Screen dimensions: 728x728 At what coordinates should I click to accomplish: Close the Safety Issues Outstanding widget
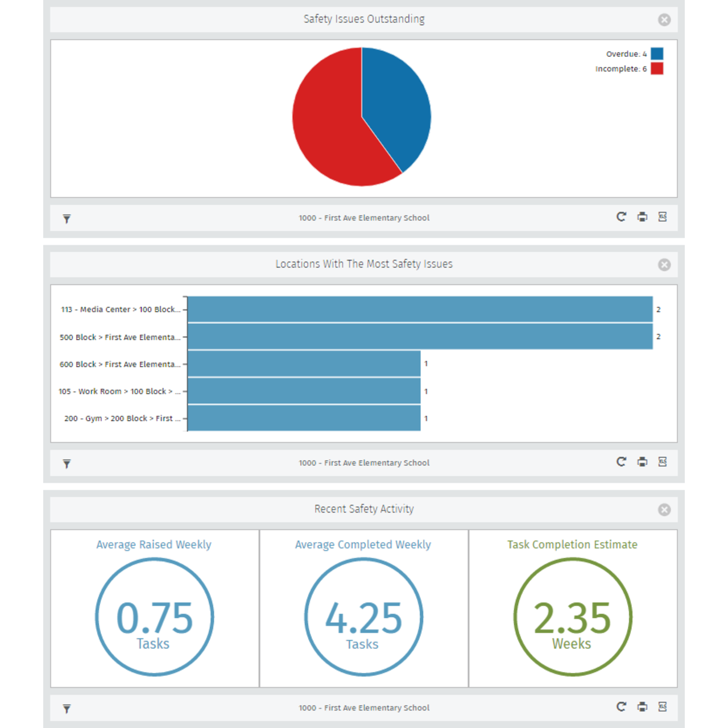point(664,20)
